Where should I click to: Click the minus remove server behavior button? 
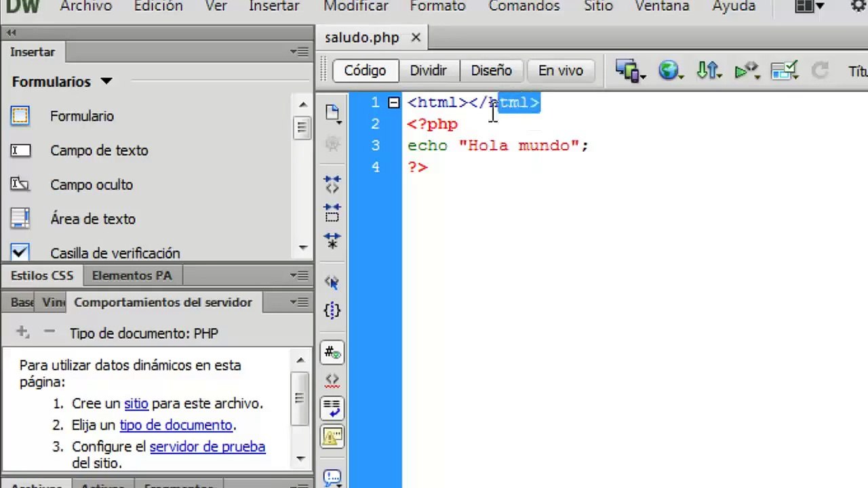pos(49,332)
